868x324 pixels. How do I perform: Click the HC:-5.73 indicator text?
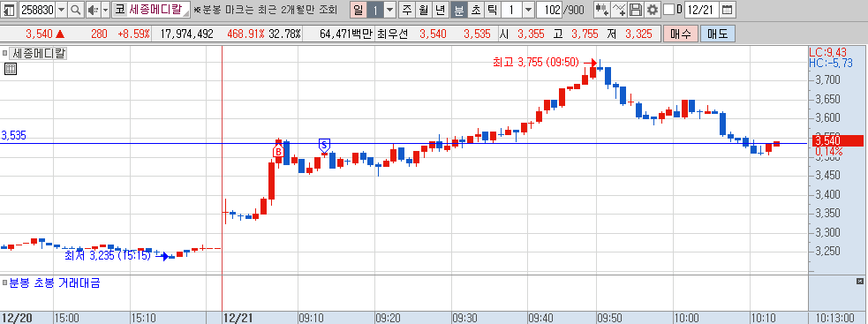click(x=830, y=63)
